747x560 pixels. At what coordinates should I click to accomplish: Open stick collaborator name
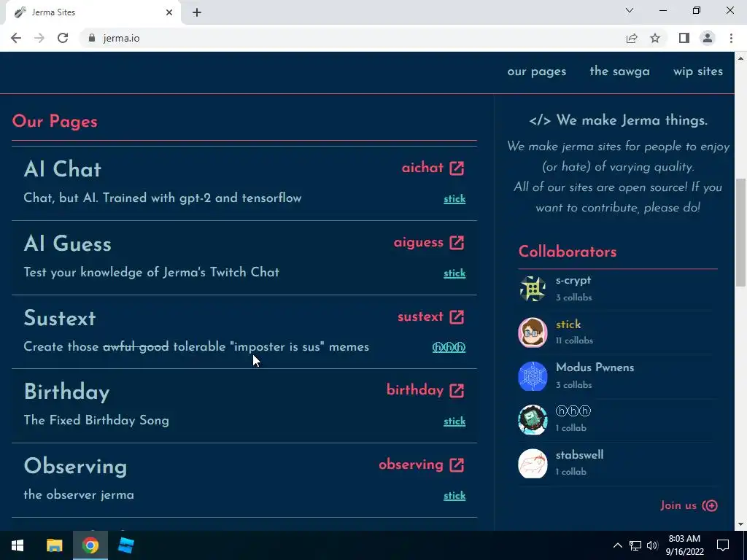click(x=568, y=324)
